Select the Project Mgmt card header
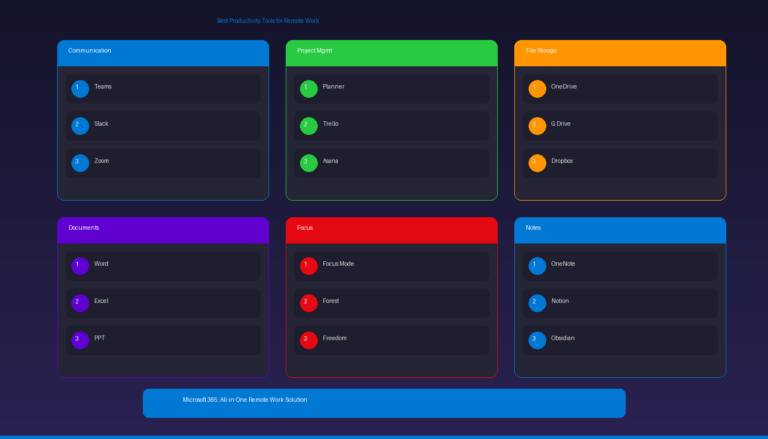Viewport: 768px width, 439px height. pos(392,53)
